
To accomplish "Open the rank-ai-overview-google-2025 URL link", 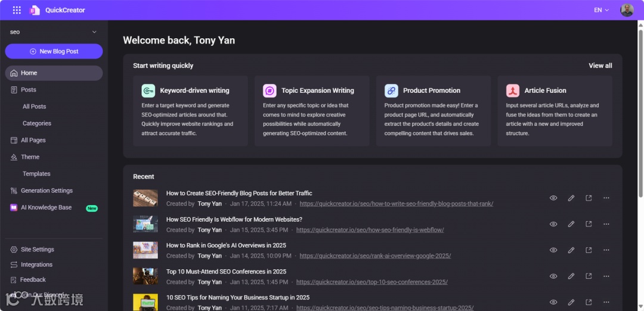I will pyautogui.click(x=375, y=256).
